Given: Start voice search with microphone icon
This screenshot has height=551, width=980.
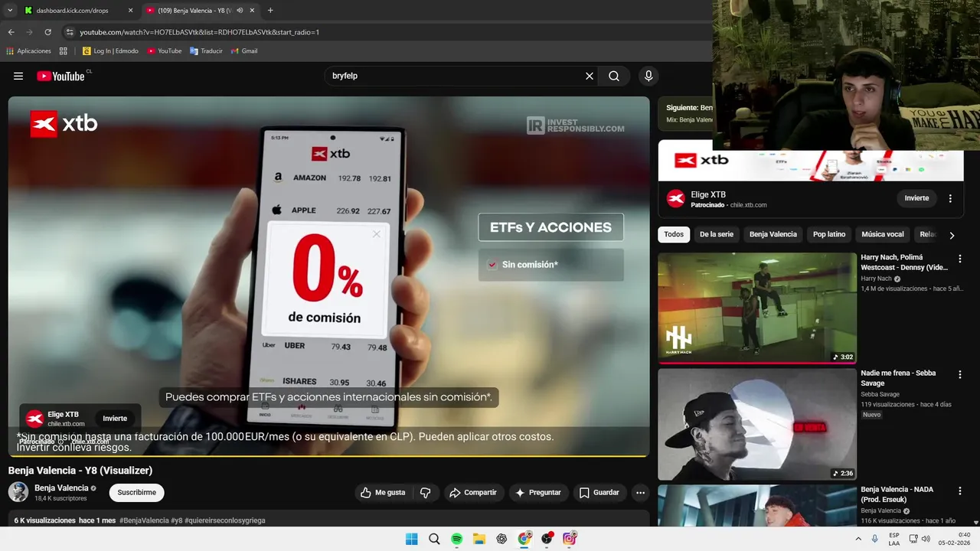Looking at the screenshot, I should tap(648, 76).
